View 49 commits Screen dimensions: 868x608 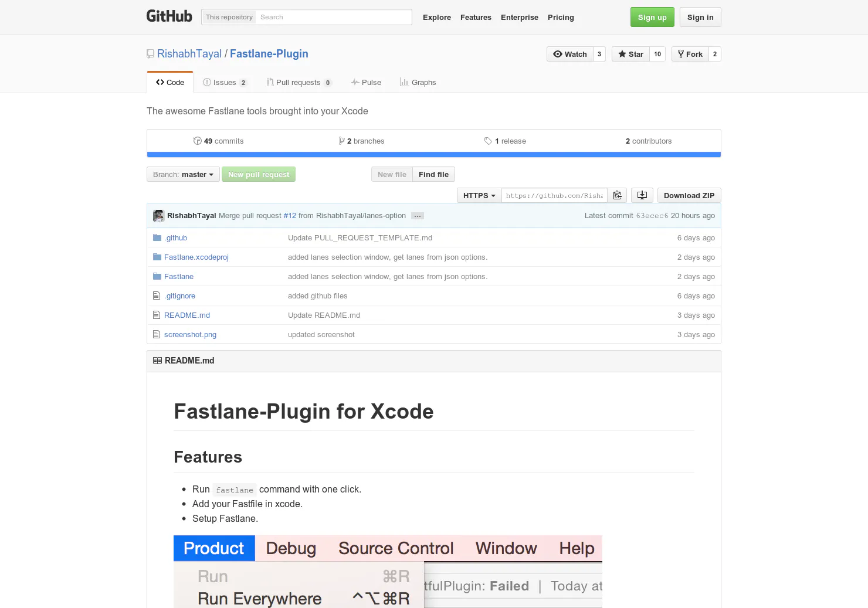pos(219,141)
